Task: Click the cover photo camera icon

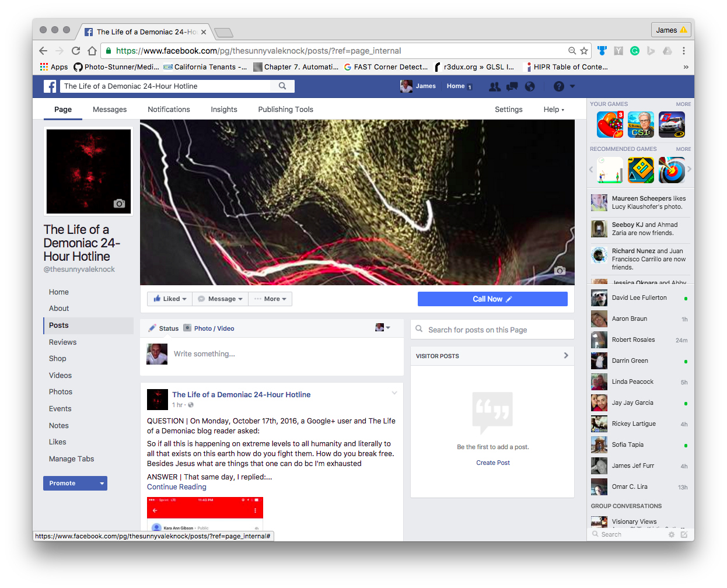Action: [560, 271]
